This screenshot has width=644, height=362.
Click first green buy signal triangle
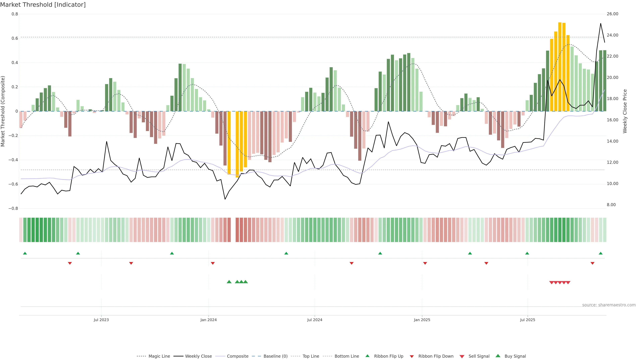click(x=229, y=282)
